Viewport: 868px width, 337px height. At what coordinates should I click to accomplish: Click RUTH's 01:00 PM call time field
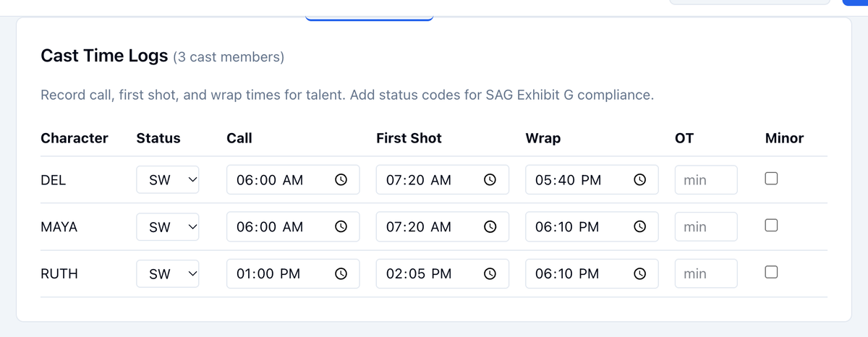pyautogui.click(x=293, y=274)
